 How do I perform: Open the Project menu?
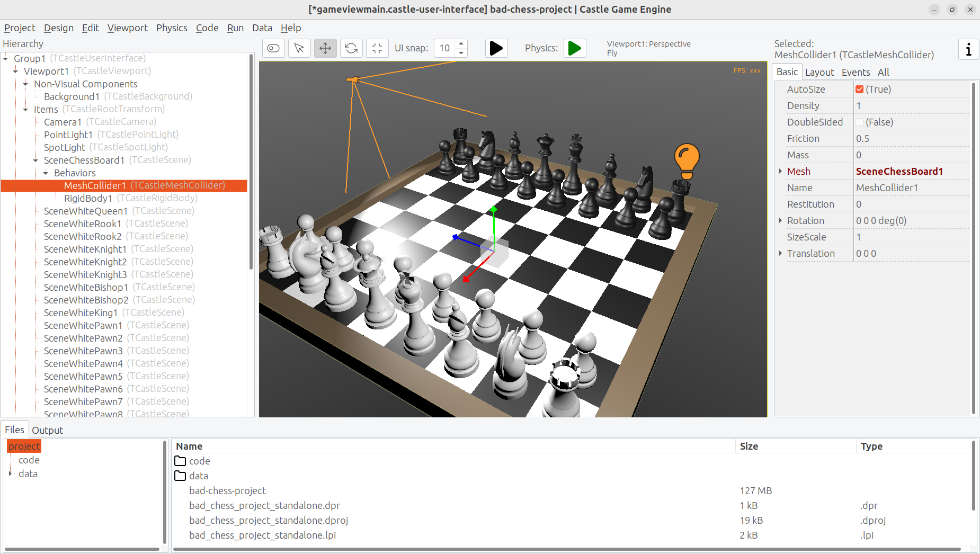[x=20, y=28]
